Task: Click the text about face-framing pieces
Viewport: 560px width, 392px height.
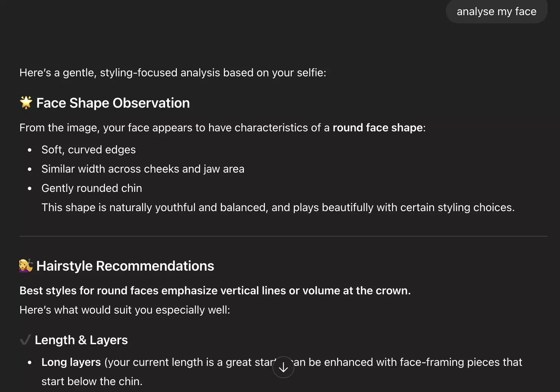Action: pos(447,362)
